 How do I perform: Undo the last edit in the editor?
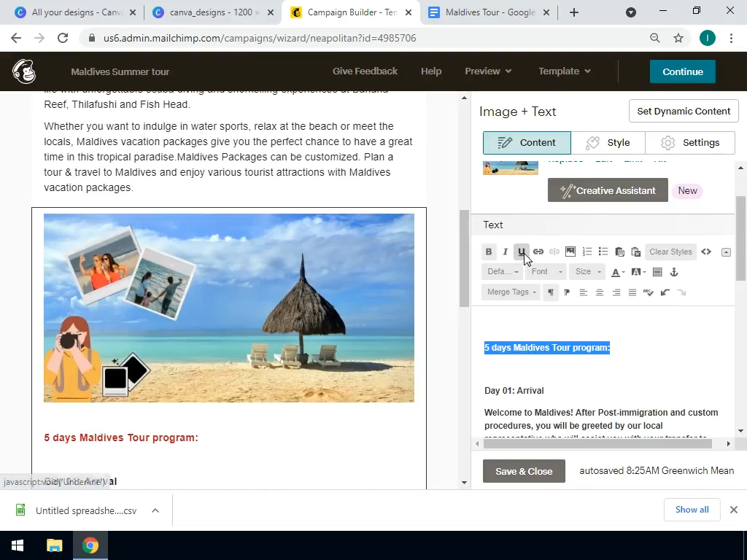pyautogui.click(x=665, y=292)
